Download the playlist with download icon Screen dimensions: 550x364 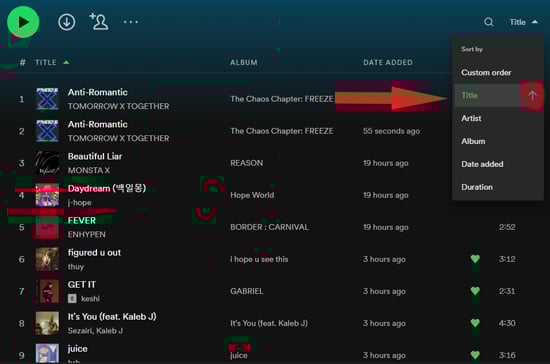click(67, 22)
